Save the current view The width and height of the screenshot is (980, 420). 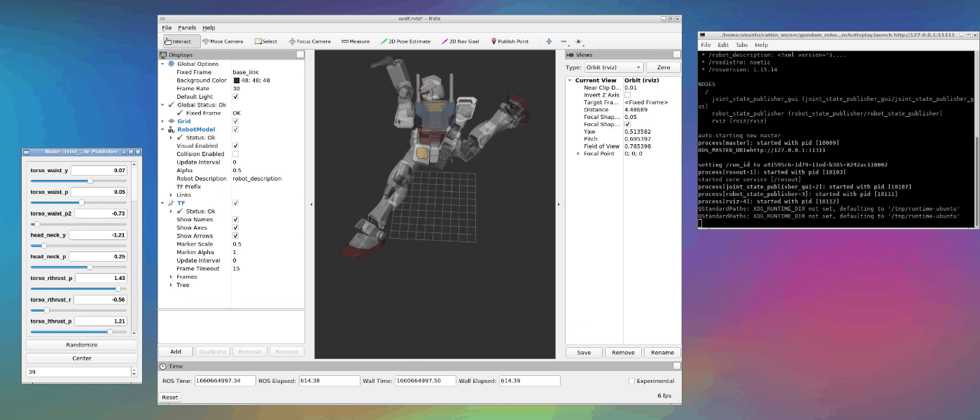click(x=584, y=352)
